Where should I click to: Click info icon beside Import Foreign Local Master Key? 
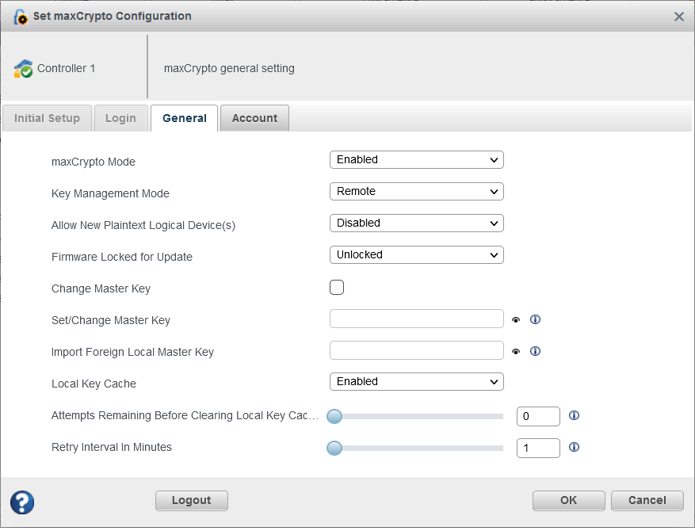(x=535, y=352)
